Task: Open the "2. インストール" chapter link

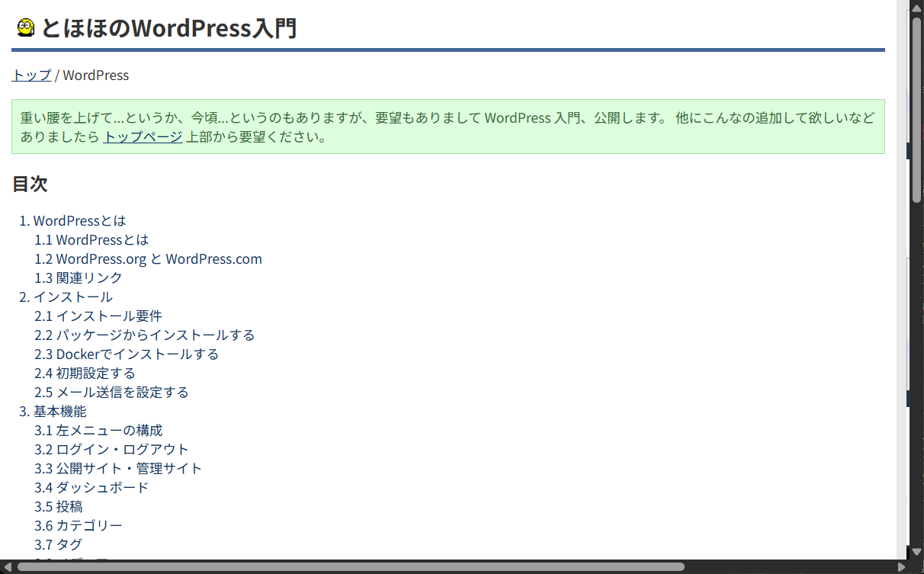Action: 73,297
